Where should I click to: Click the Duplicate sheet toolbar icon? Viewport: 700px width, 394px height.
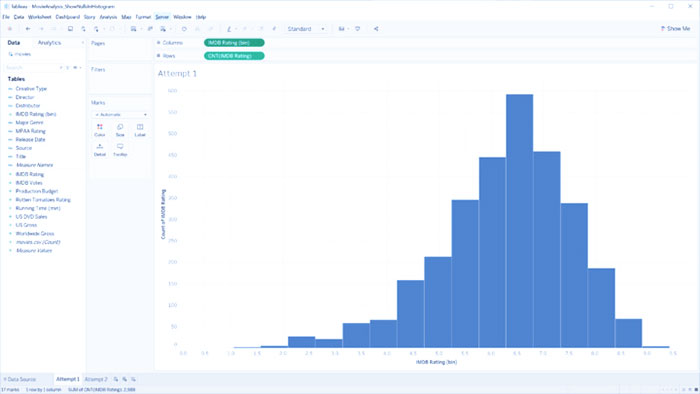point(150,29)
